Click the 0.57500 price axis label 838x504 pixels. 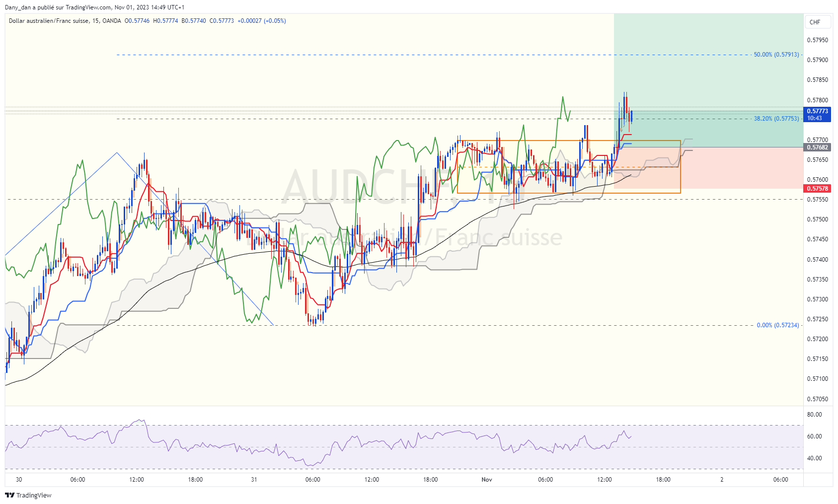(x=818, y=219)
